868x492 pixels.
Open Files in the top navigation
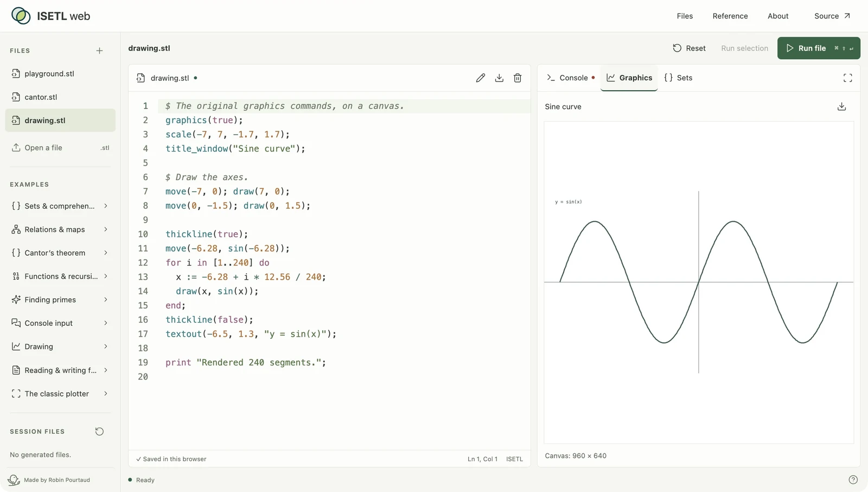tap(685, 16)
